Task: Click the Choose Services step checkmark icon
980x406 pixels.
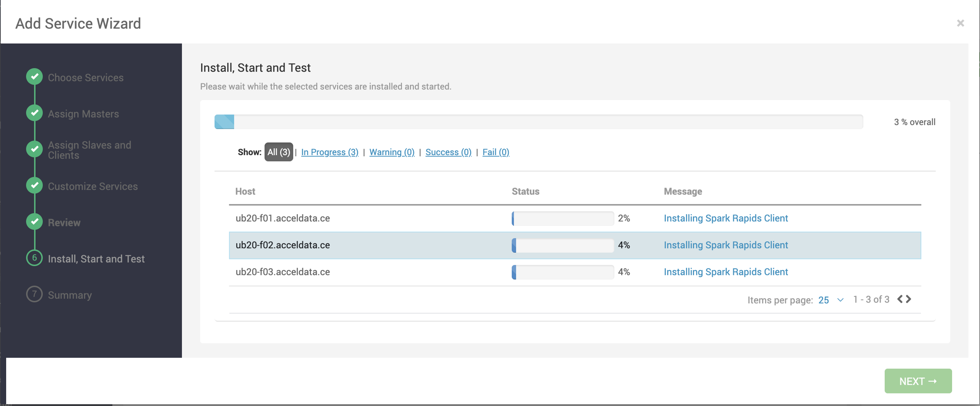Action: click(x=34, y=77)
